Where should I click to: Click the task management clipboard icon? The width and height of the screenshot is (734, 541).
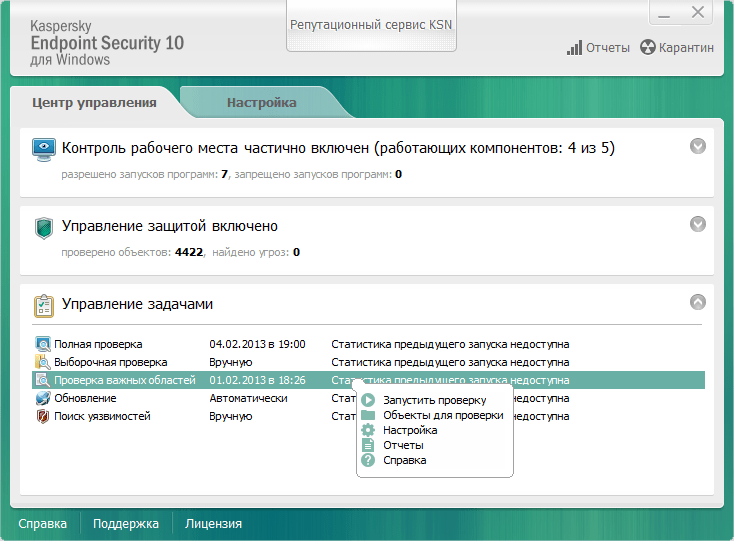pos(44,306)
